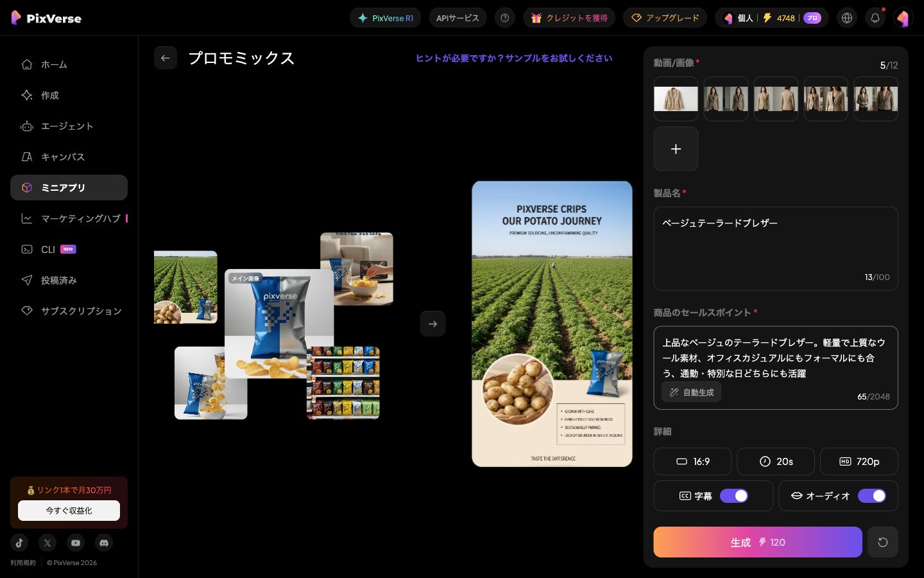The image size is (924, 578).
Task: Open the 利用規約 link
Action: point(23,563)
